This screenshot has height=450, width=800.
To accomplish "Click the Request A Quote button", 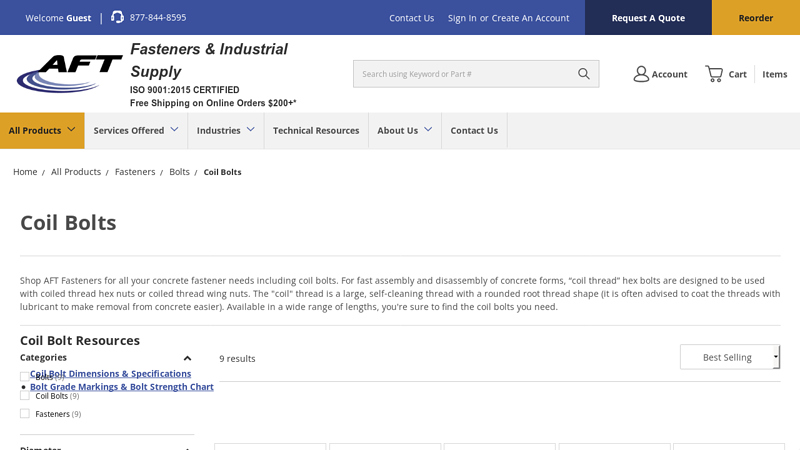I will click(648, 18).
